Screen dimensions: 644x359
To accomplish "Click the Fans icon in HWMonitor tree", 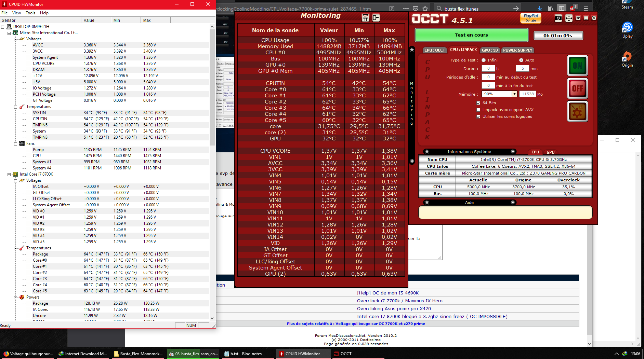I will 22,143.
